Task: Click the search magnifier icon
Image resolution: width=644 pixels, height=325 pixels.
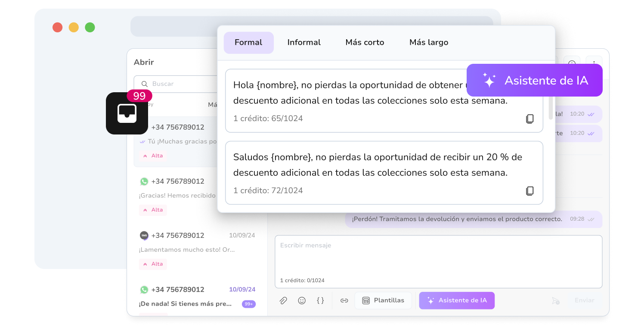Action: pos(144,84)
